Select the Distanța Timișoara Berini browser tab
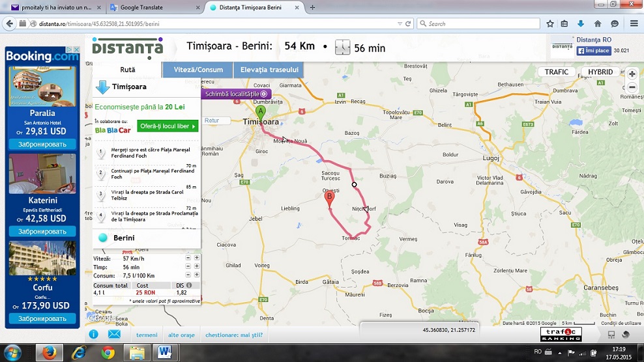The width and height of the screenshot is (644, 362). point(255,7)
